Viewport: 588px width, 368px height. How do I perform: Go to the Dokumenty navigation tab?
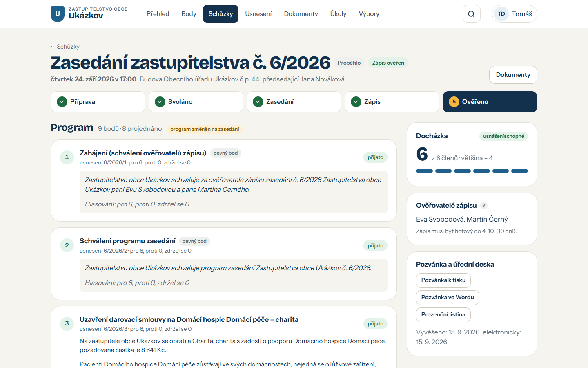click(301, 14)
